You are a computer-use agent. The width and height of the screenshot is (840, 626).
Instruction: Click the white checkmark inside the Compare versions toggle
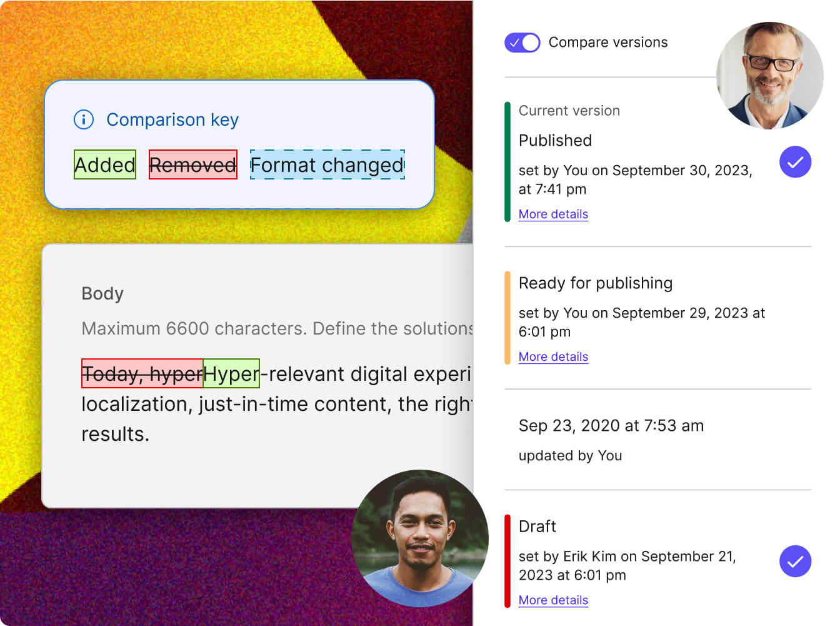point(515,43)
